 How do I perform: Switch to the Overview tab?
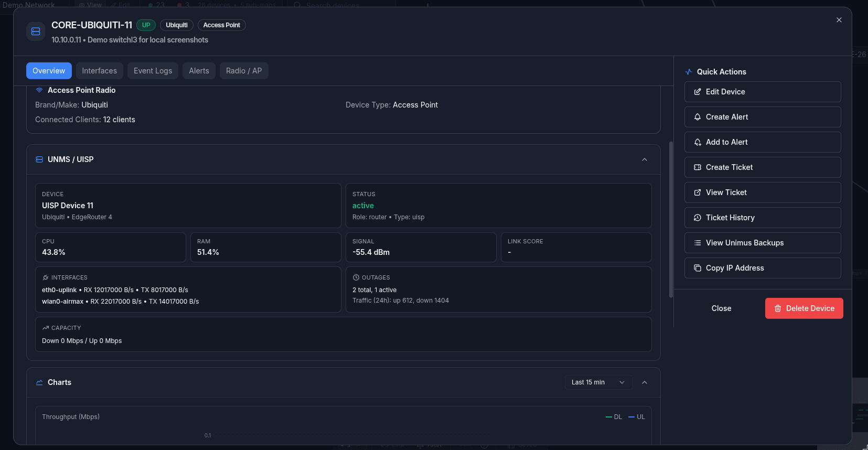click(x=49, y=71)
